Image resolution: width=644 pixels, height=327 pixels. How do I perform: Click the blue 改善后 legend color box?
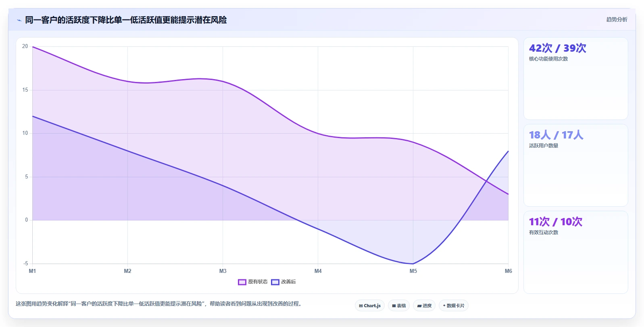[x=275, y=282]
